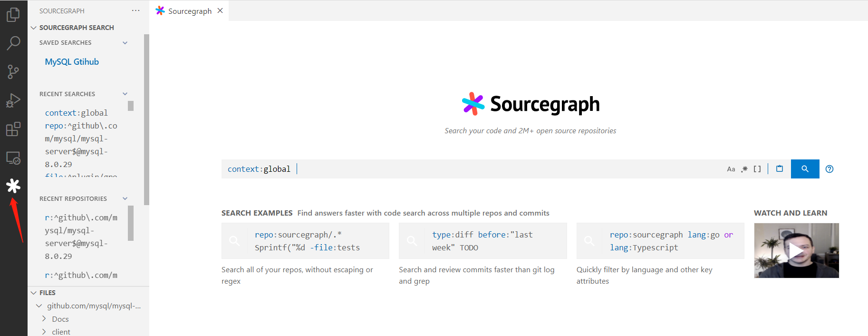
Task: Click the Sourcegraph logo heading
Action: coord(530,104)
